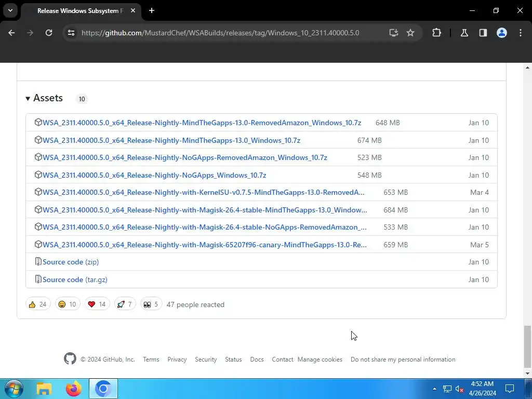
Task: Open Chrome Labs flask icon
Action: click(x=464, y=33)
